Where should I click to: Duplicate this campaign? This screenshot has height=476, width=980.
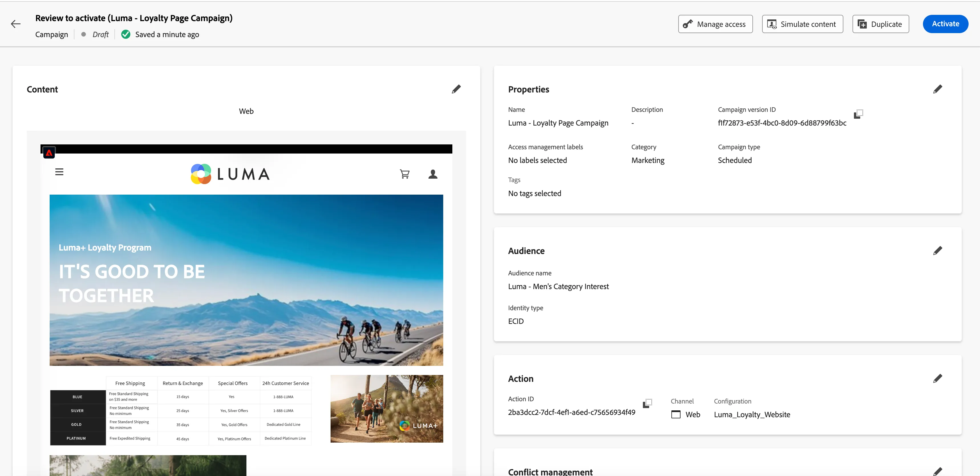coord(881,24)
